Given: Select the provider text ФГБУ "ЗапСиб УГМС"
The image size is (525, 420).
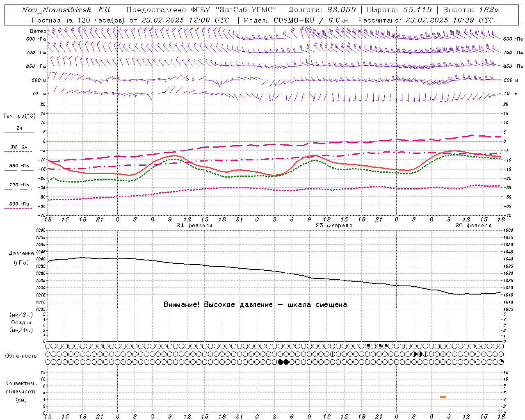Looking at the screenshot, I should (x=234, y=10).
